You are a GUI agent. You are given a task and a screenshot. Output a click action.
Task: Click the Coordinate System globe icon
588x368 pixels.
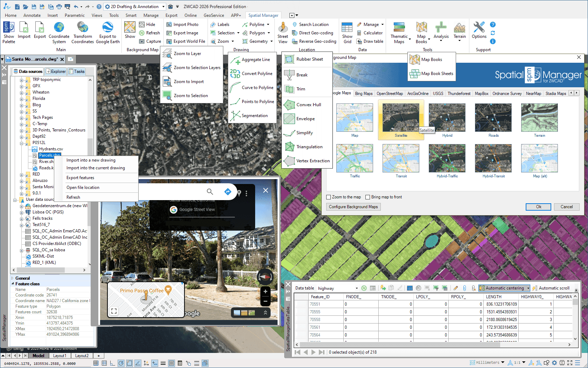point(59,27)
